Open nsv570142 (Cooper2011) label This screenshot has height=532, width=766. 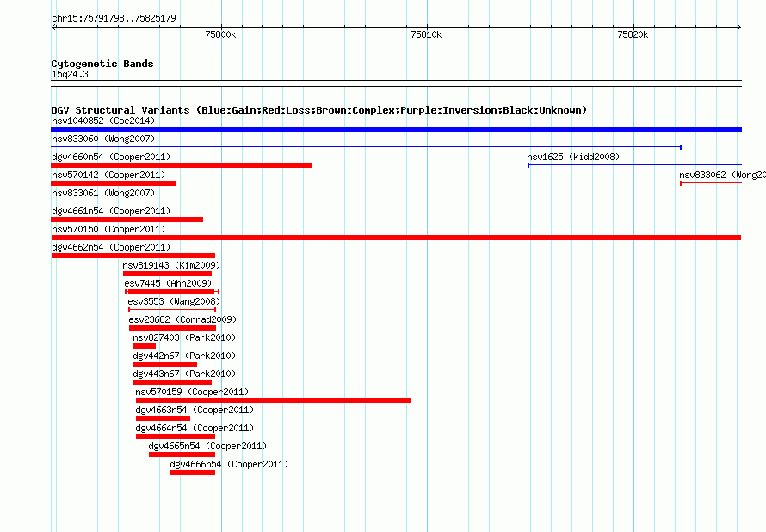(x=108, y=175)
